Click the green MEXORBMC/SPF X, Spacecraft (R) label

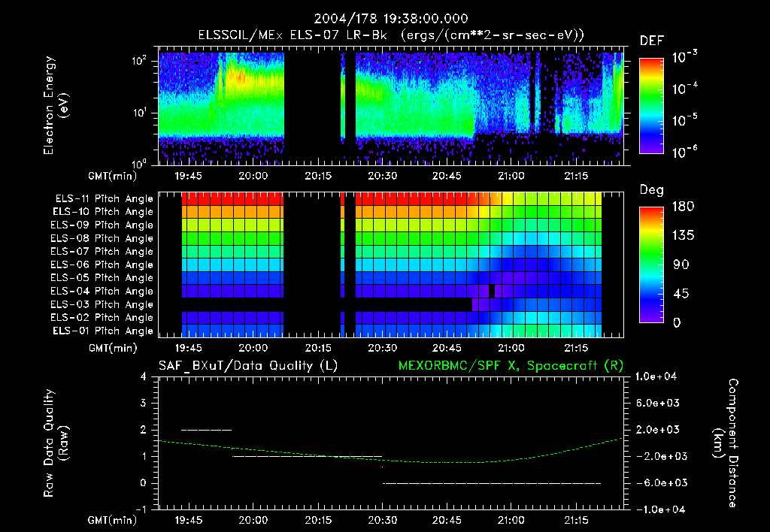click(x=511, y=366)
